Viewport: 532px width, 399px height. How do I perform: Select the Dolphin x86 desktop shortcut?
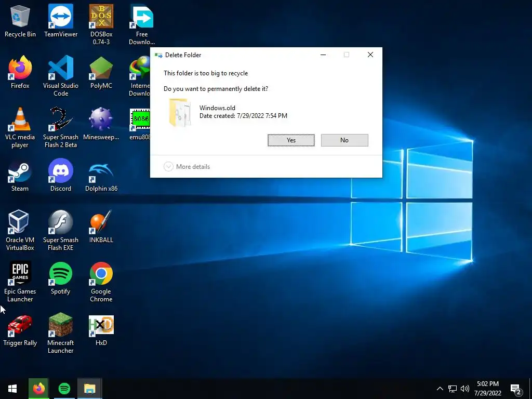pos(101,176)
